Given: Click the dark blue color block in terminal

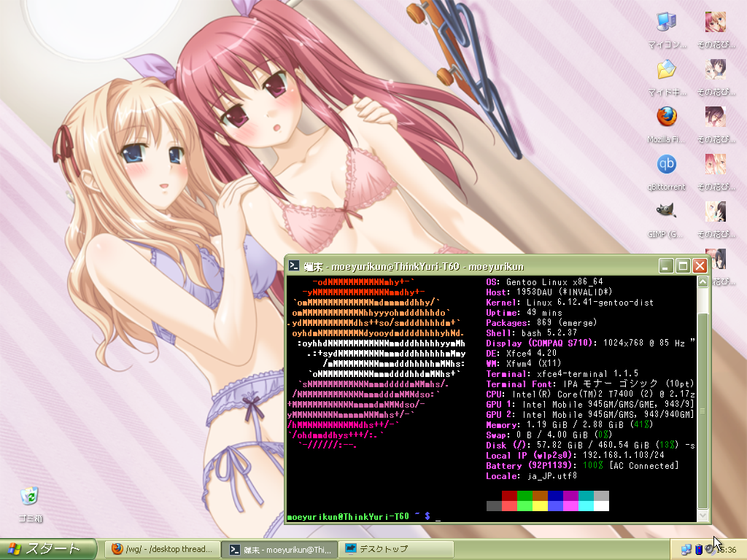Looking at the screenshot, I should coord(555,496).
